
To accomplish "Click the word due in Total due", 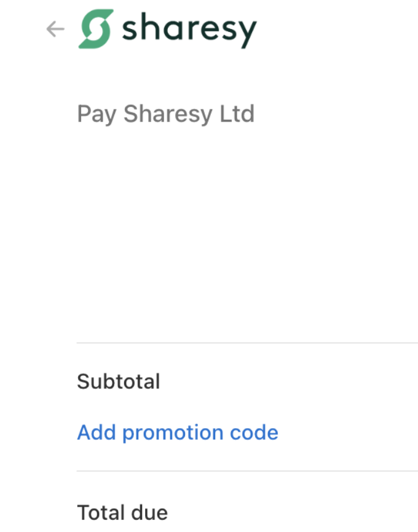I will point(150,512).
